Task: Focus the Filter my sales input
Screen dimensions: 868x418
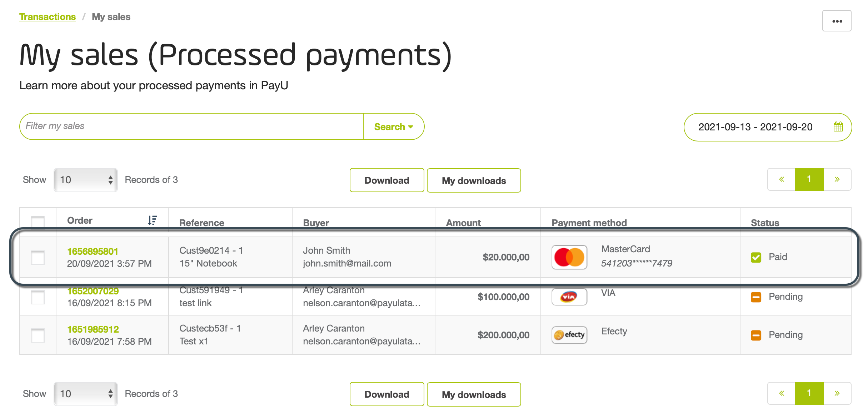Action: coord(191,127)
